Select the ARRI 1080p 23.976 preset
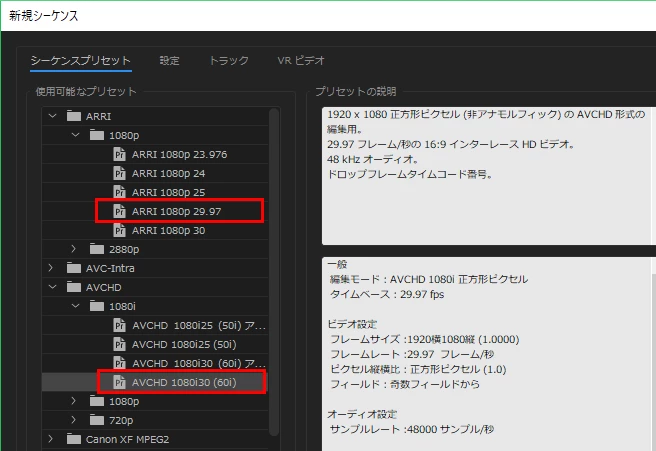 click(x=179, y=154)
